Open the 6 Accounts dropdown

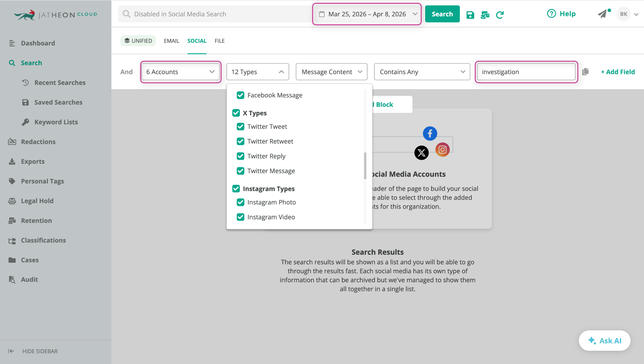click(181, 72)
